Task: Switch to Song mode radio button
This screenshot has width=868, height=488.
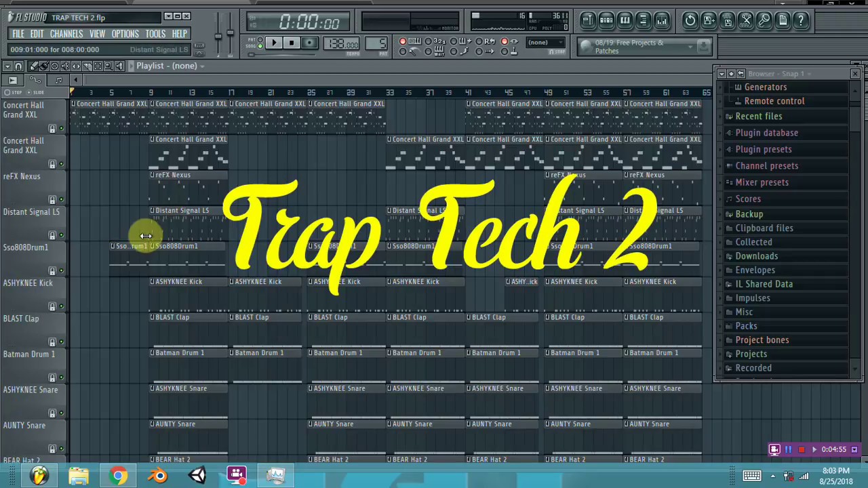Action: [x=260, y=45]
